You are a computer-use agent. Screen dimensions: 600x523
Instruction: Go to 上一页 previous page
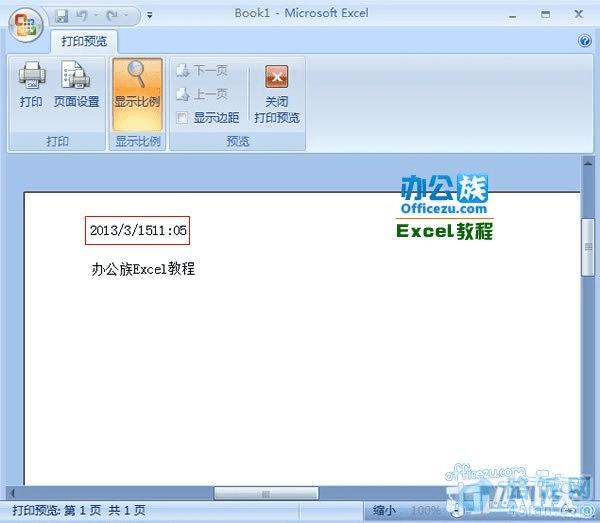pyautogui.click(x=202, y=94)
